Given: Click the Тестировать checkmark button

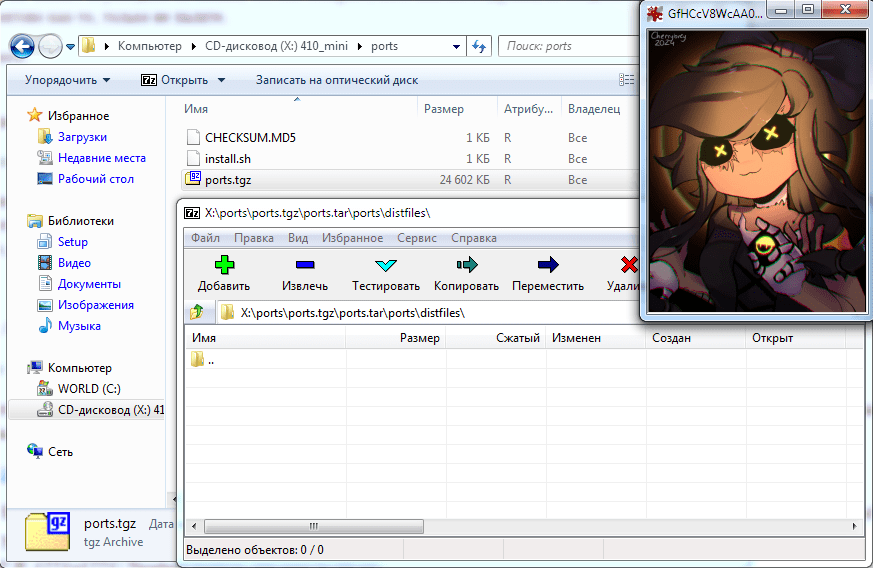Looking at the screenshot, I should click(385, 273).
